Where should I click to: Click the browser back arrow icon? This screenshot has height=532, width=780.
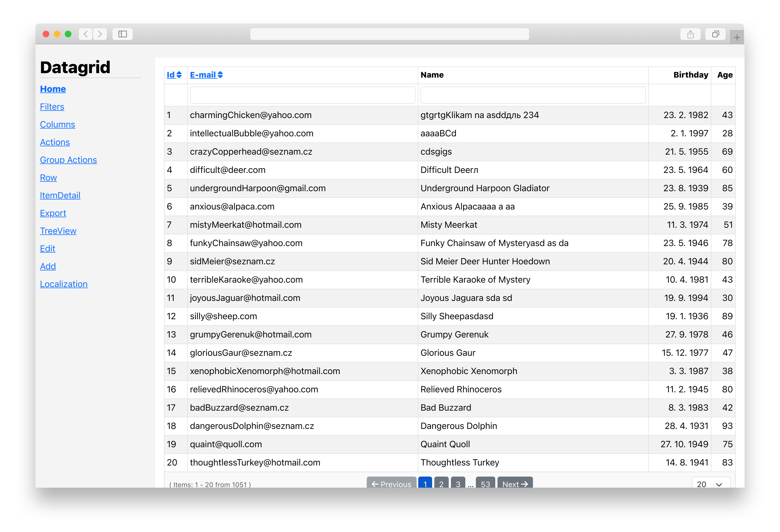click(x=86, y=34)
